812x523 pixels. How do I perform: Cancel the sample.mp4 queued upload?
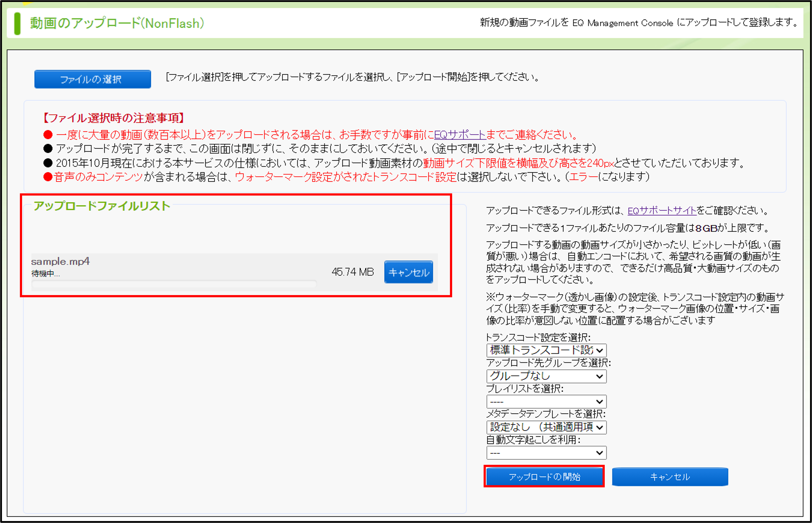408,272
